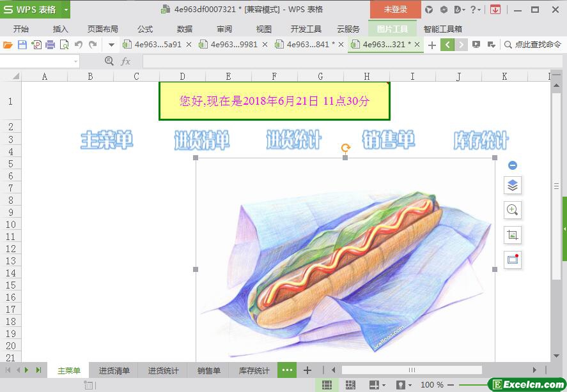Switch to page break preview icon

(350, 385)
